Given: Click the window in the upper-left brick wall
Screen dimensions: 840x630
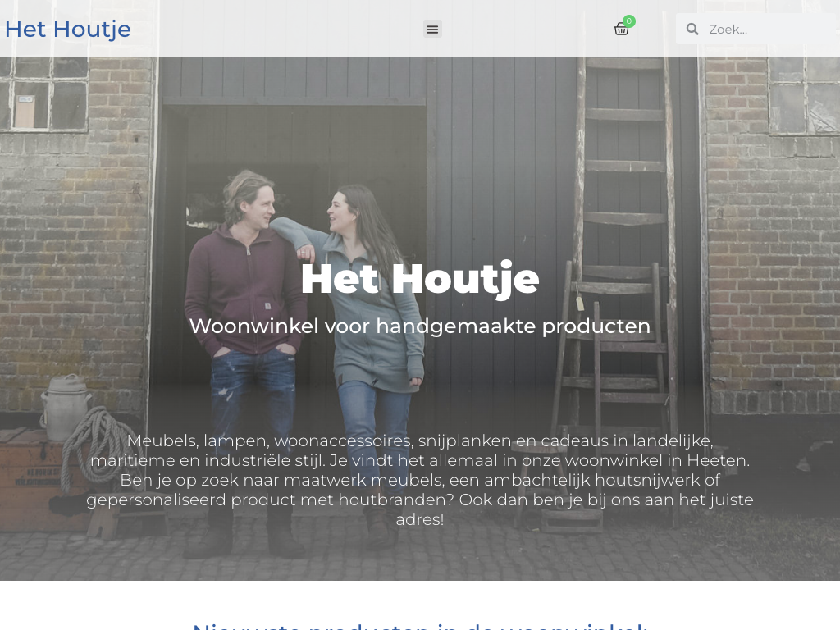Looking at the screenshot, I should coord(49,94).
